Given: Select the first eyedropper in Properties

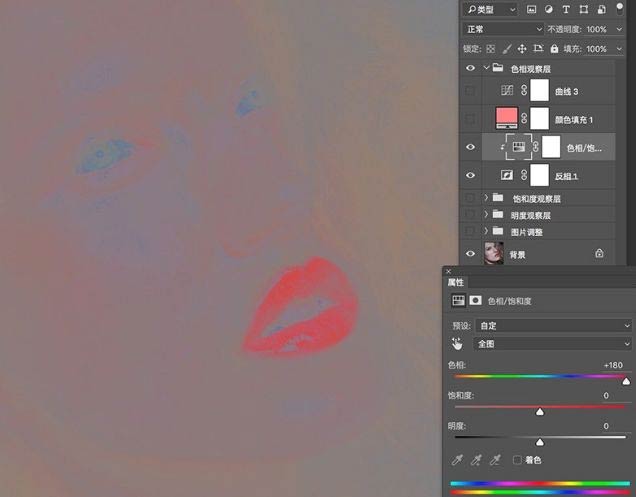Looking at the screenshot, I should pyautogui.click(x=458, y=459).
